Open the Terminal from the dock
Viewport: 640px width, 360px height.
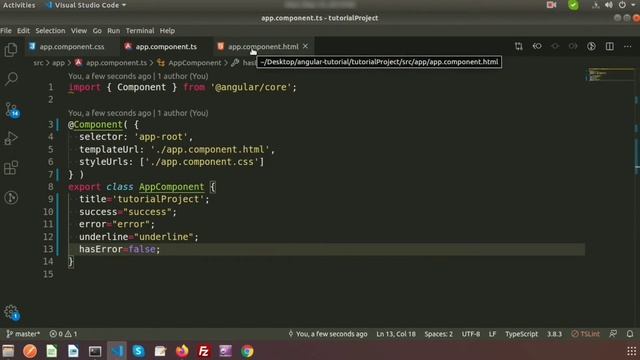click(x=95, y=351)
